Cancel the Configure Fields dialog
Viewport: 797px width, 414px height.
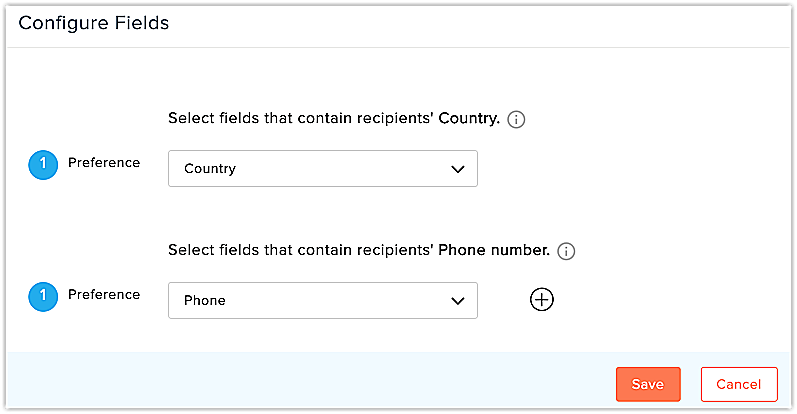(x=739, y=384)
